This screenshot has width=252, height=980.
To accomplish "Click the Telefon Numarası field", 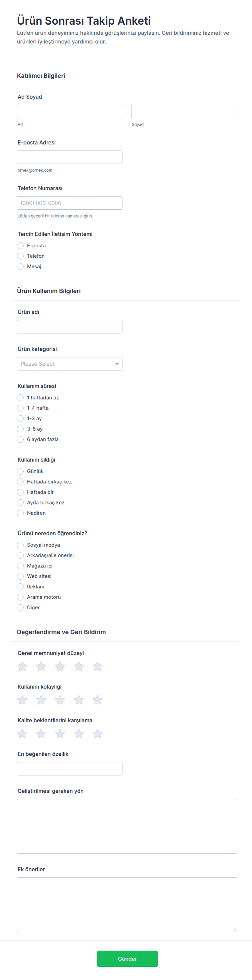I will point(70,203).
